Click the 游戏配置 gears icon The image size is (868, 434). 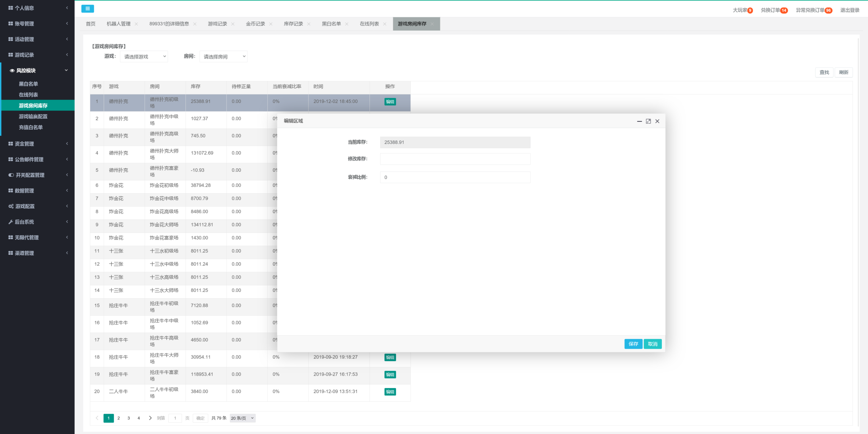click(11, 206)
